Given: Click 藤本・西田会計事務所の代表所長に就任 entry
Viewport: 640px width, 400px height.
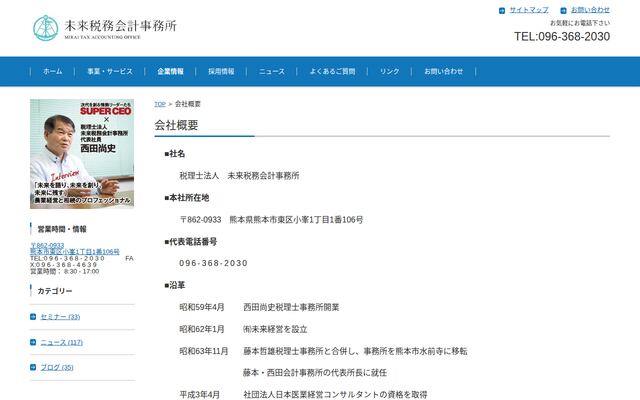Looking at the screenshot, I should 315,373.
